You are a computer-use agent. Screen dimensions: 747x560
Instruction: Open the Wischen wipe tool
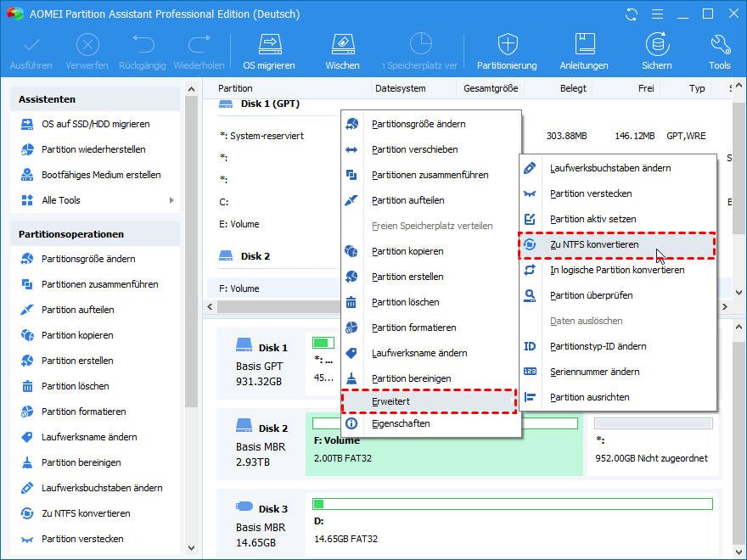pyautogui.click(x=342, y=52)
